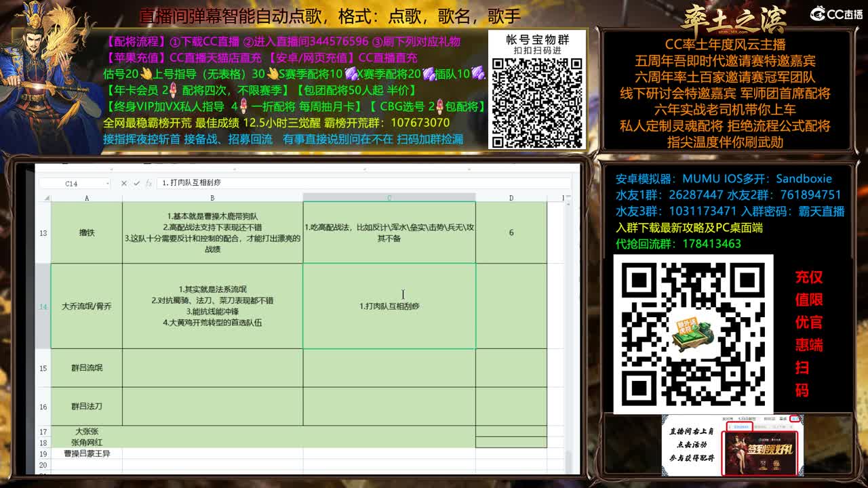Viewport: 868px width, 488px height.
Task: Click the confirm checkmark icon in formula bar
Action: (137, 183)
